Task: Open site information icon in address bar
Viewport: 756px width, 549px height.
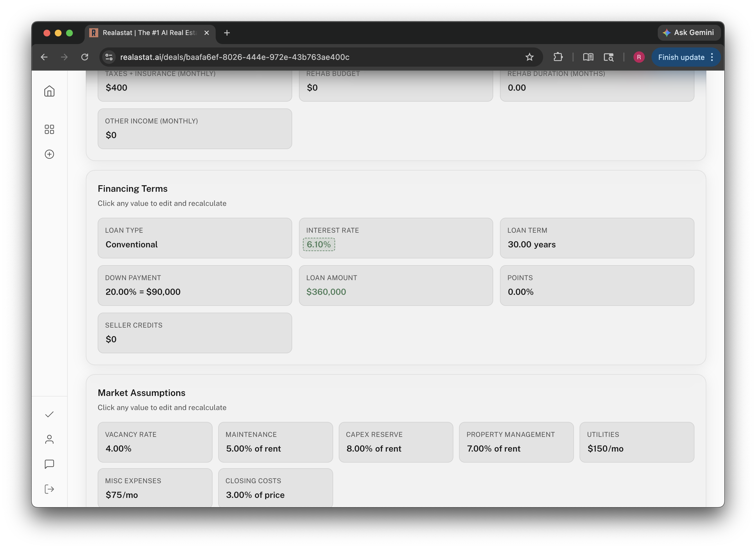Action: click(109, 57)
